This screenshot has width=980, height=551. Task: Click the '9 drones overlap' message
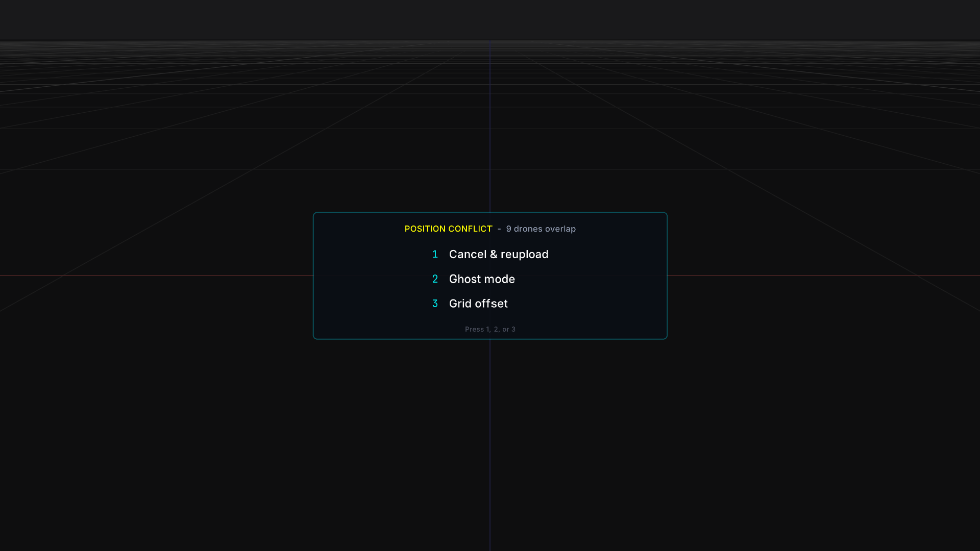click(x=541, y=229)
